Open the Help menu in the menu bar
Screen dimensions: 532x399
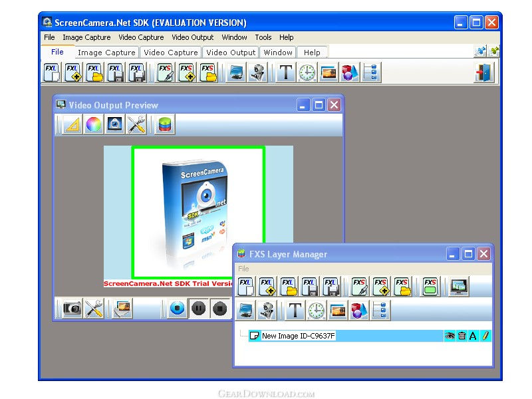(x=287, y=37)
